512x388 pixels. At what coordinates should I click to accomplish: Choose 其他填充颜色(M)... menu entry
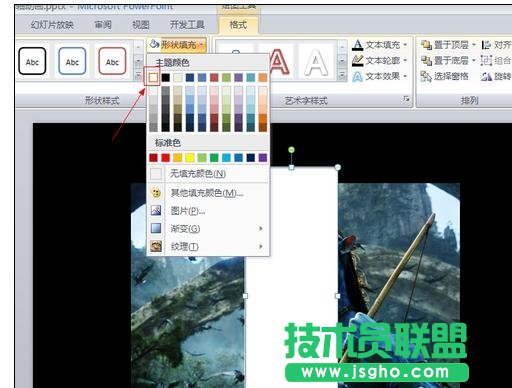[x=208, y=193]
